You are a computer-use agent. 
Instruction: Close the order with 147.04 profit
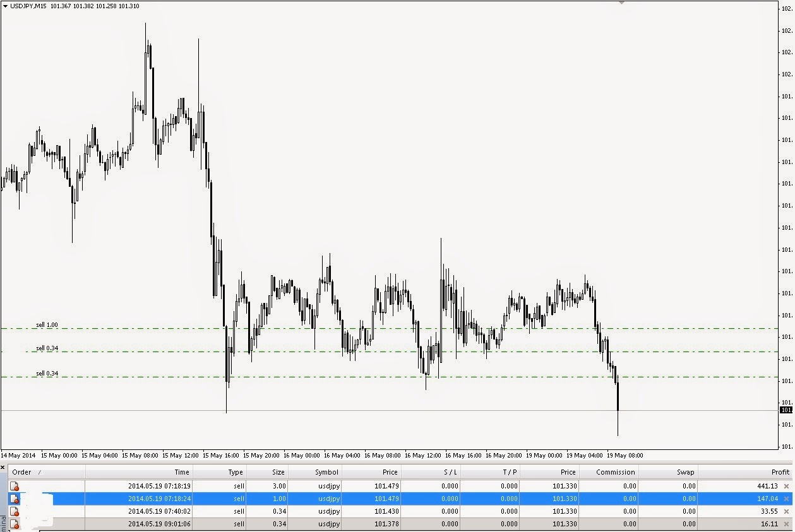click(x=786, y=499)
